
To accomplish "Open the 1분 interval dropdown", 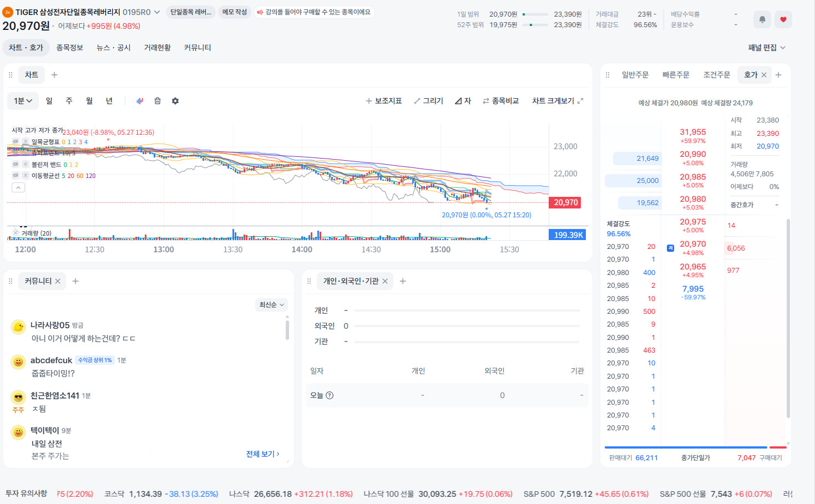I will [x=23, y=101].
